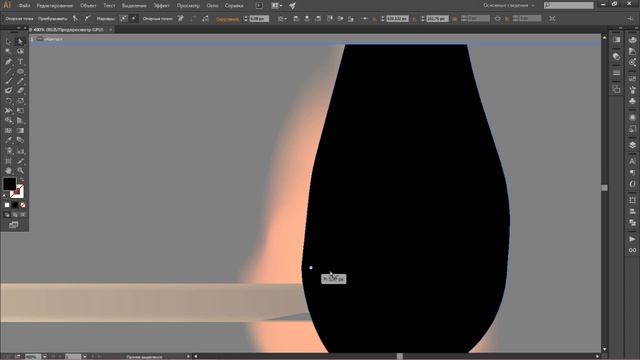Select the Perspective Grid tool
This screenshot has height=360, width=640.
(x=20, y=120)
